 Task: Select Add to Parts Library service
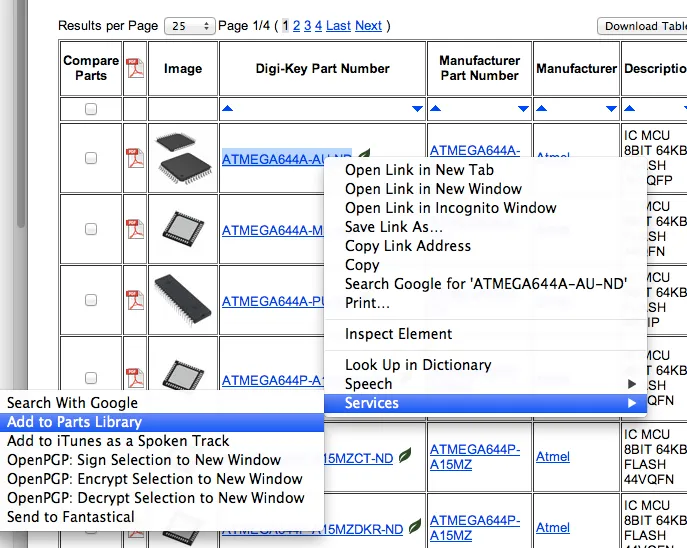click(162, 422)
